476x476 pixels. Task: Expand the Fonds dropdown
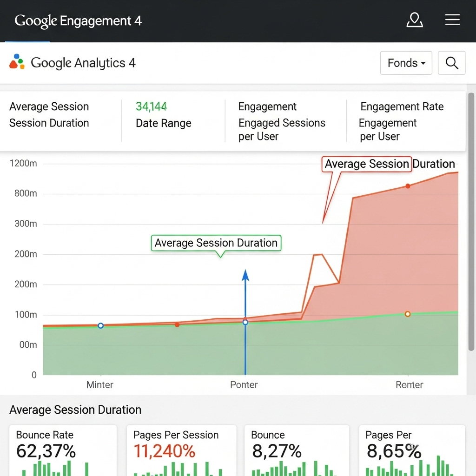pyautogui.click(x=406, y=63)
